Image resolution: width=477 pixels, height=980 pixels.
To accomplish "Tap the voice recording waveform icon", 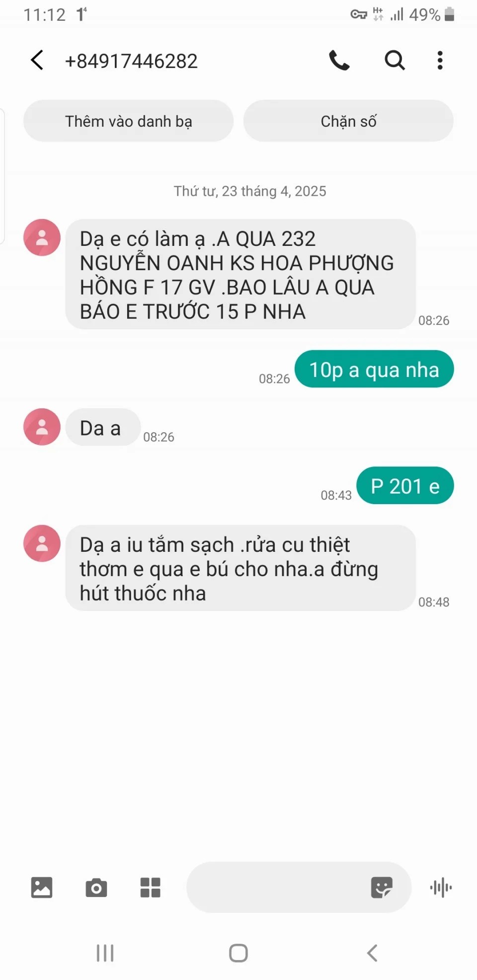I will 441,887.
